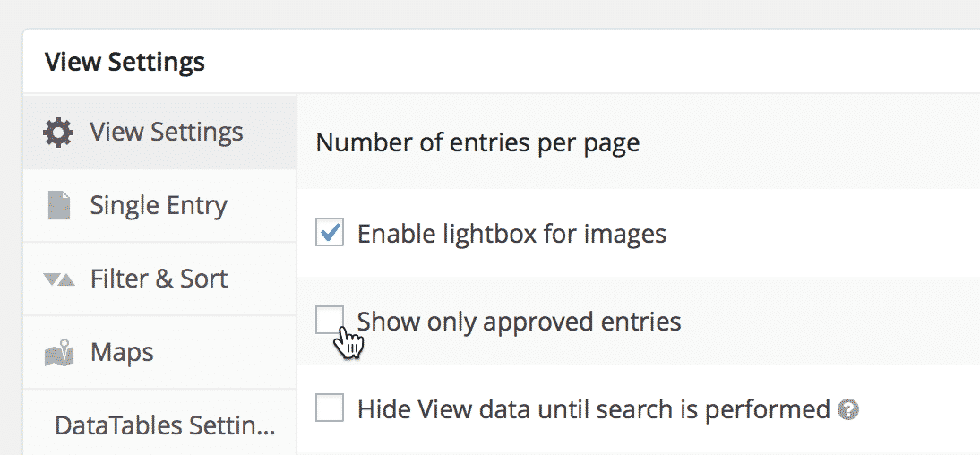This screenshot has height=455, width=980.
Task: Collapse the metabox via the white header bar
Action: coord(502,61)
